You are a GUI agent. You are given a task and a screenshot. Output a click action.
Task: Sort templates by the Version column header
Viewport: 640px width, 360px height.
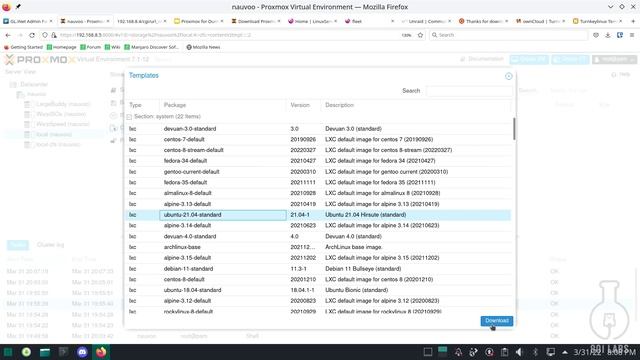click(303, 105)
